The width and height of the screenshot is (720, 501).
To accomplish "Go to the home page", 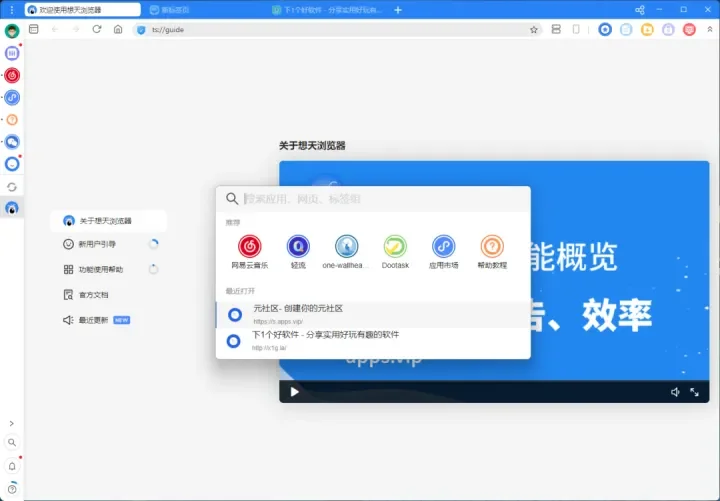I will (x=118, y=29).
